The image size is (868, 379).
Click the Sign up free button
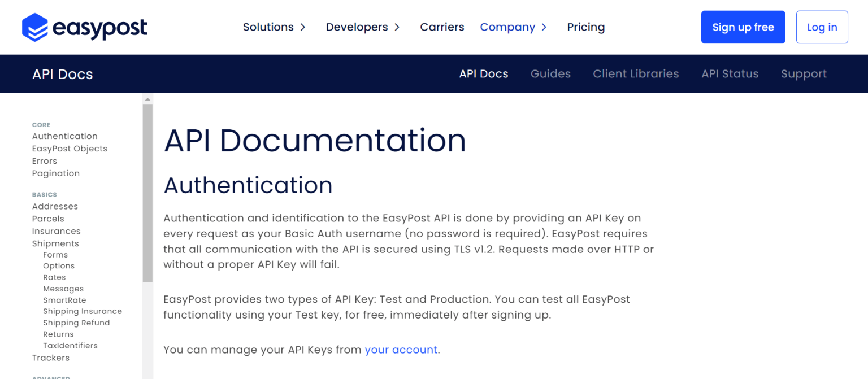click(x=743, y=27)
